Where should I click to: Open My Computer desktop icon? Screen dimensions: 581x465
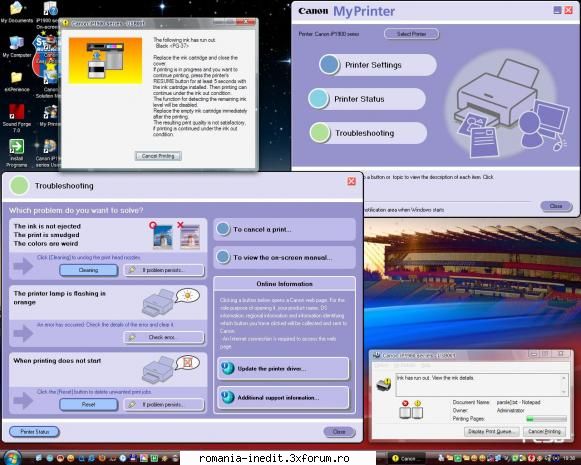[x=16, y=47]
